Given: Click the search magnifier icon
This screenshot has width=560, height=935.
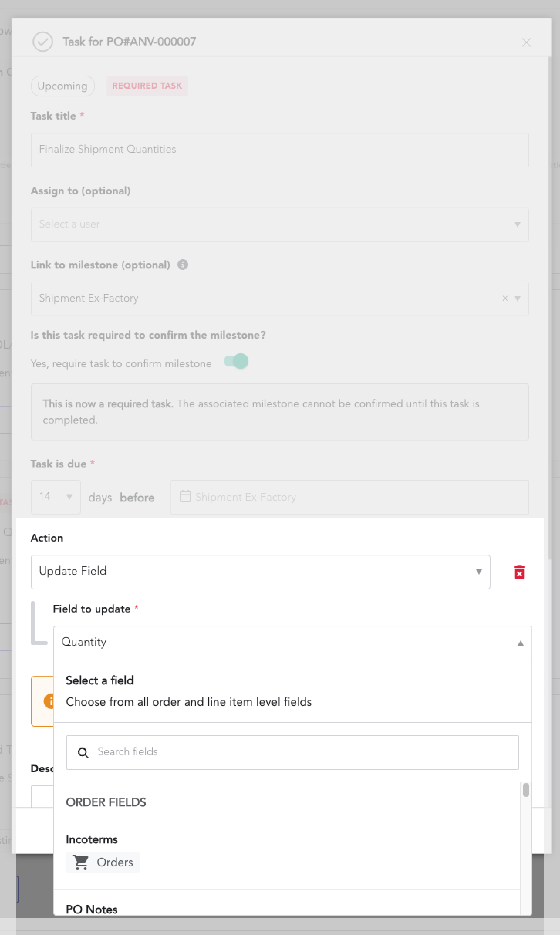Looking at the screenshot, I should (x=83, y=753).
